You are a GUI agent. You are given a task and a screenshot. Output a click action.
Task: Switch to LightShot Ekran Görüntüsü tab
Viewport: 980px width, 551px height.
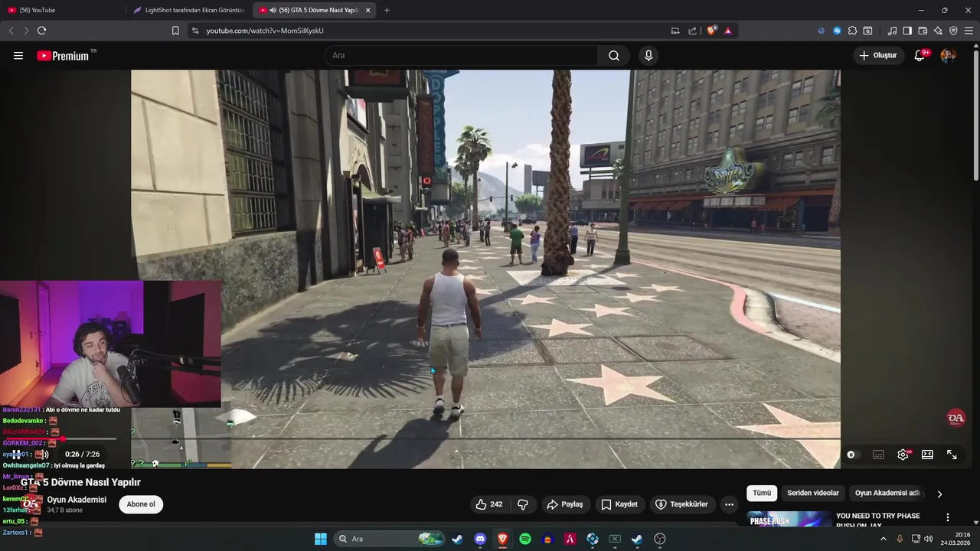[x=188, y=10]
